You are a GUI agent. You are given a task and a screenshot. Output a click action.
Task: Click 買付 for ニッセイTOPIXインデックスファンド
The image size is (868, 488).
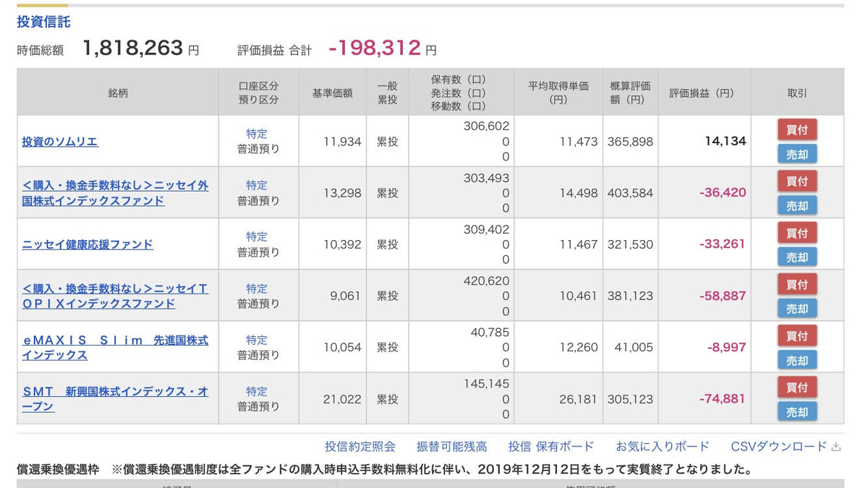[x=797, y=284]
